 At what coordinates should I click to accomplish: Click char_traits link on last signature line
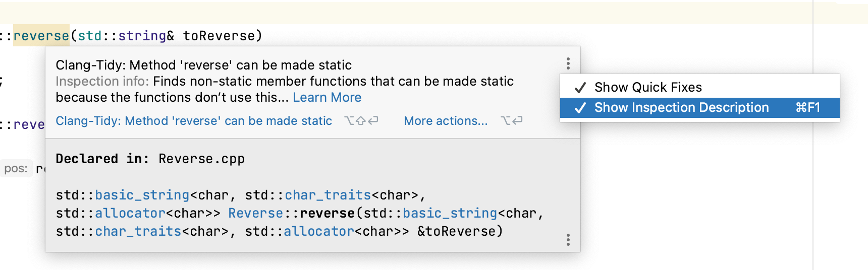138,231
